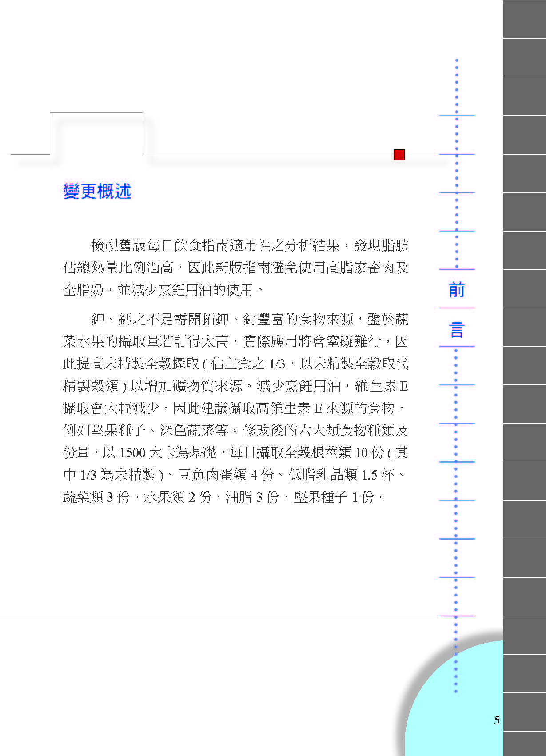Click the line starting 攝取會大幅減少
The image size is (546, 756).
point(235,408)
